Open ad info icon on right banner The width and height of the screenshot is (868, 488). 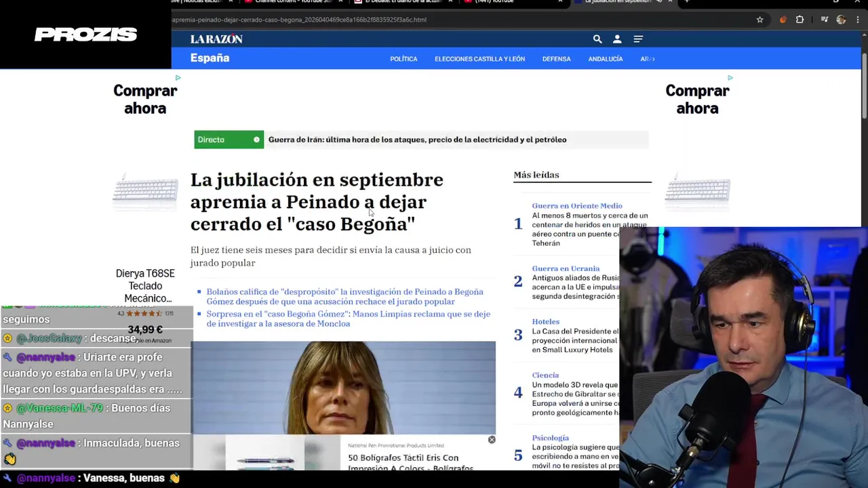click(x=730, y=77)
